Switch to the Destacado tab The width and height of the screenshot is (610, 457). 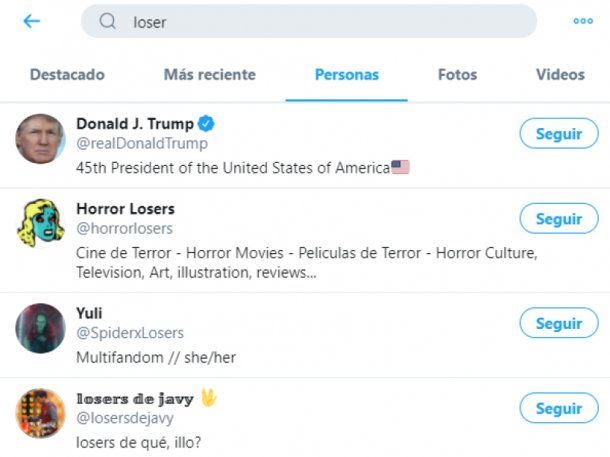[67, 75]
